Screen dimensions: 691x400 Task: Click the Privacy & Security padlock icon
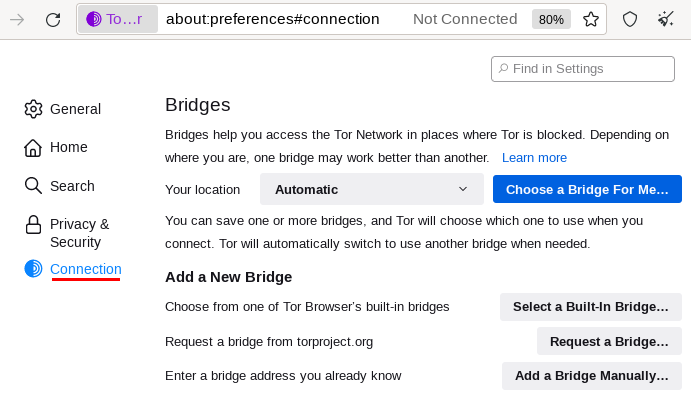[33, 225]
